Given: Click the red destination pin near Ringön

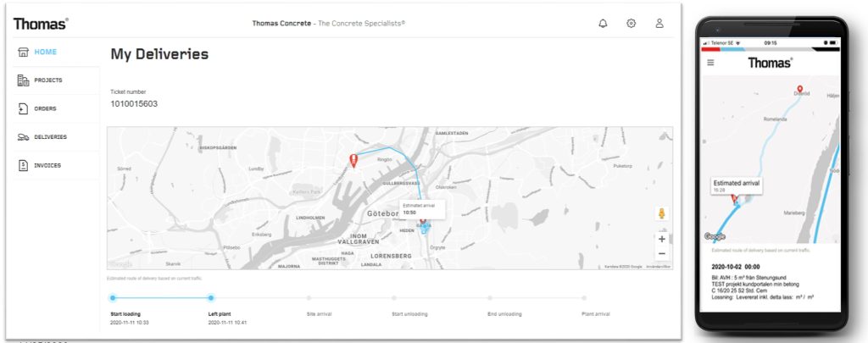Looking at the screenshot, I should click(x=353, y=161).
